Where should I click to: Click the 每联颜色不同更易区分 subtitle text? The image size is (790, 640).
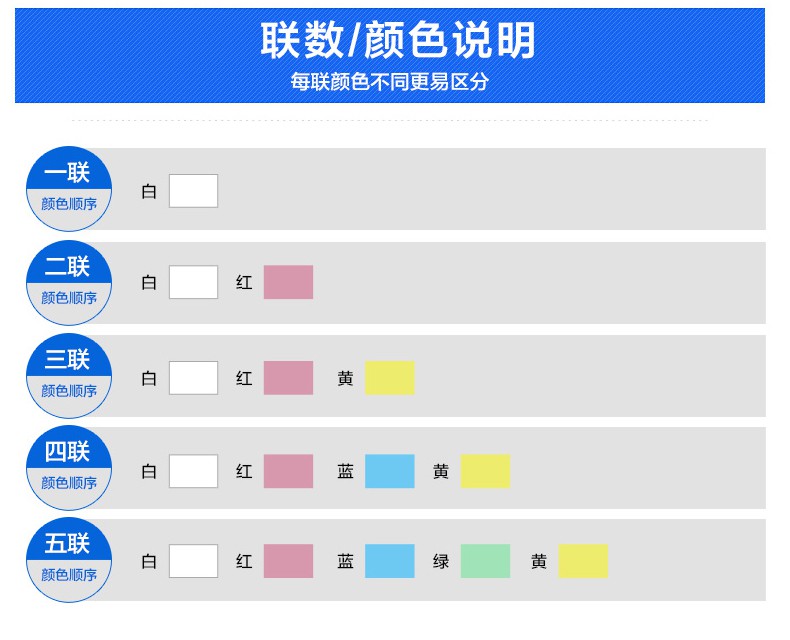pyautogui.click(x=390, y=82)
